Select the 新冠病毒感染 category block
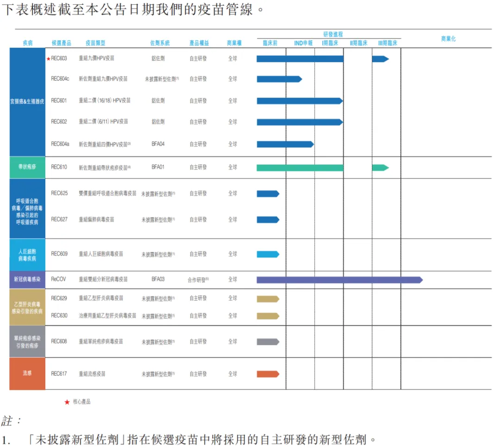Image resolution: width=500 pixels, height=448 pixels. pos(27,280)
